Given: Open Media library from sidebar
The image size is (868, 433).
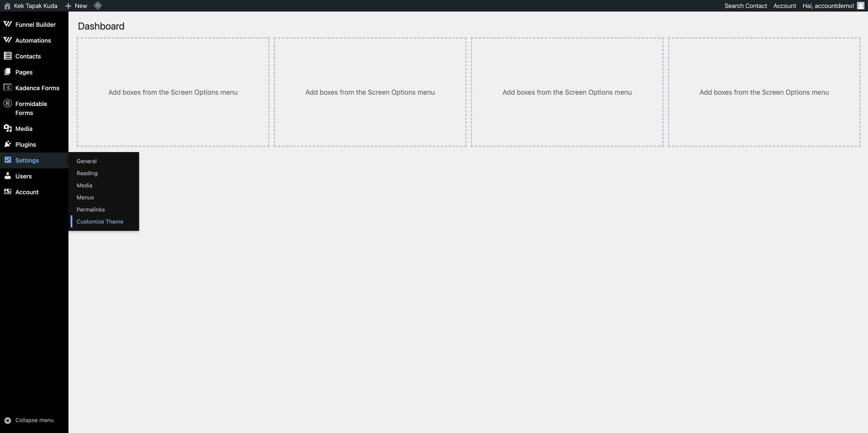Looking at the screenshot, I should [x=24, y=128].
